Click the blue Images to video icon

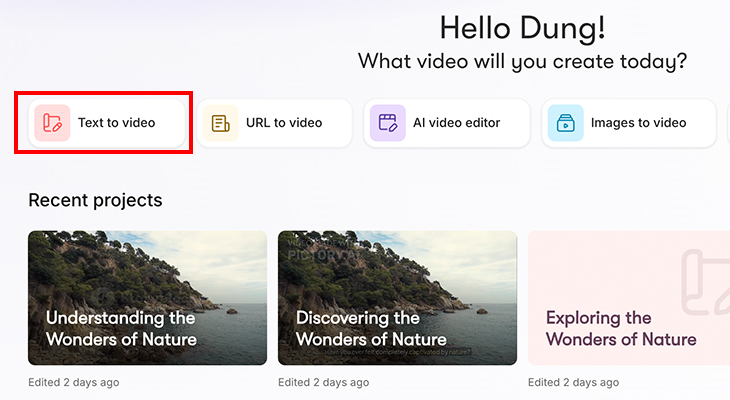coord(565,123)
